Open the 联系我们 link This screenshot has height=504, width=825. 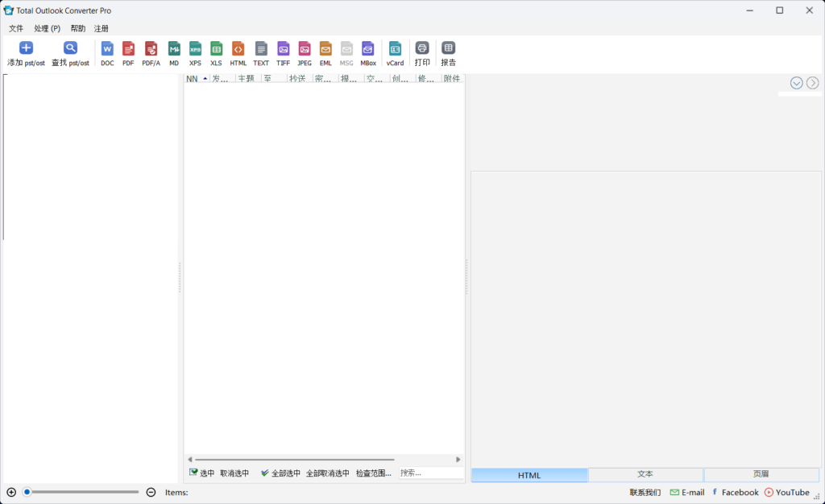click(645, 493)
